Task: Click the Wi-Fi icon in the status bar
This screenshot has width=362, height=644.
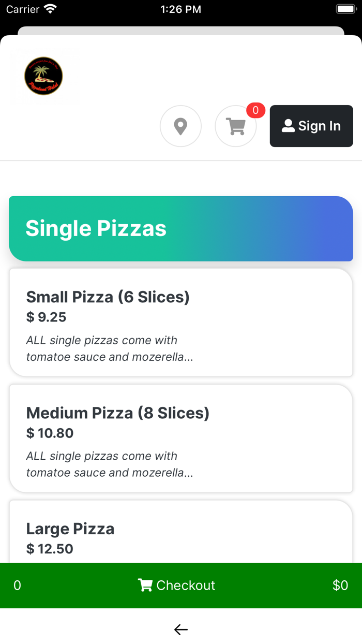Action: [50, 8]
